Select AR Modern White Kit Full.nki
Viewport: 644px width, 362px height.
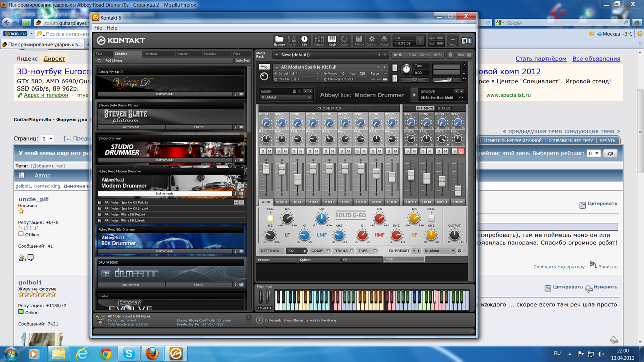coord(125,214)
